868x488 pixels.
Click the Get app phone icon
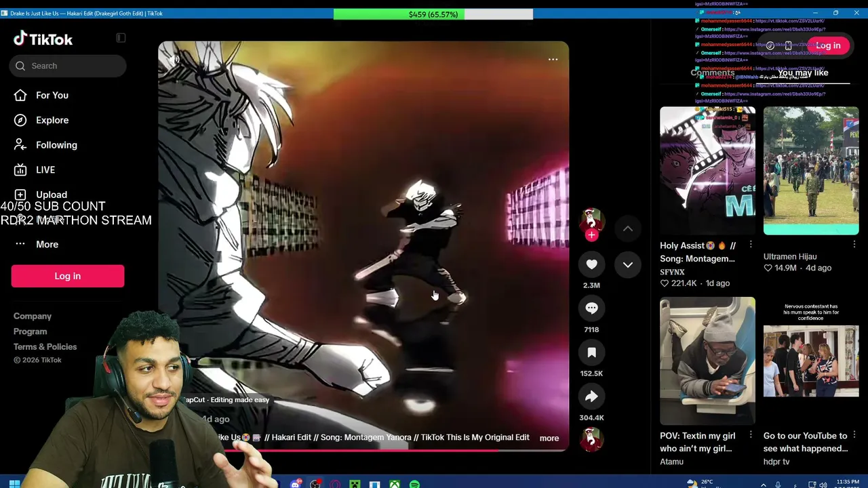pos(788,45)
